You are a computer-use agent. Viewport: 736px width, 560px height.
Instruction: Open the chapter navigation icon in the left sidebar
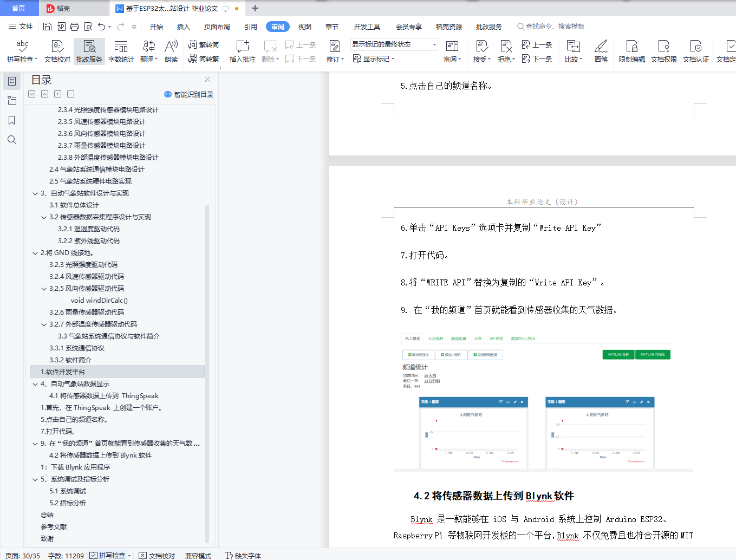12,101
